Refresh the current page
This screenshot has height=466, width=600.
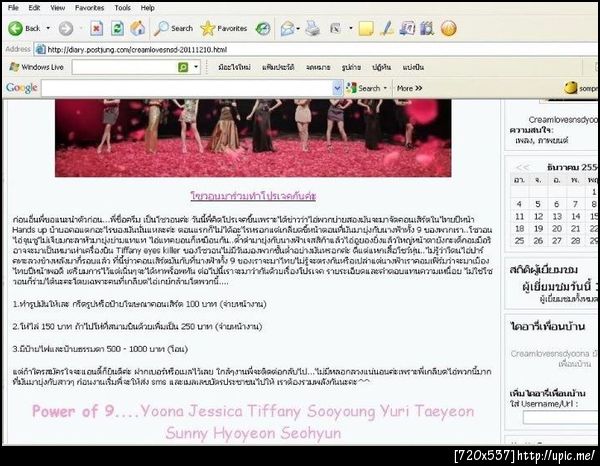pos(117,28)
